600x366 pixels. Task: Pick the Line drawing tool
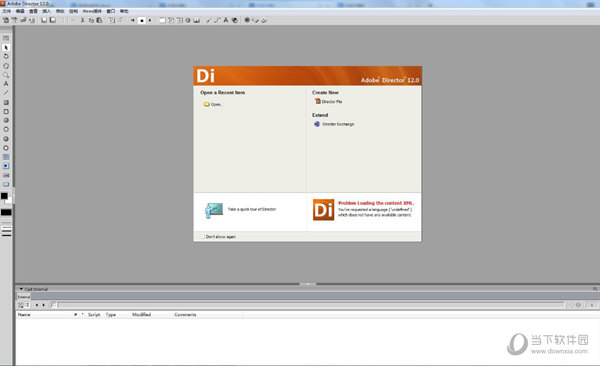6,93
